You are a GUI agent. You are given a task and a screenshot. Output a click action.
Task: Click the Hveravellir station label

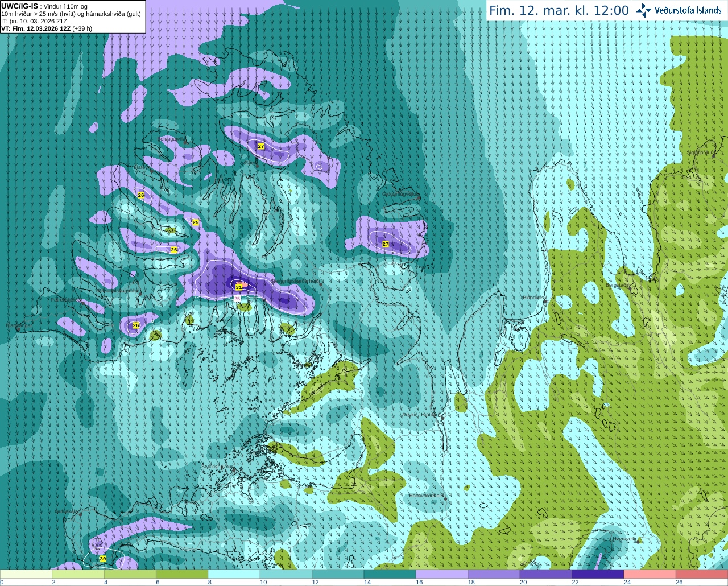pos(624,539)
